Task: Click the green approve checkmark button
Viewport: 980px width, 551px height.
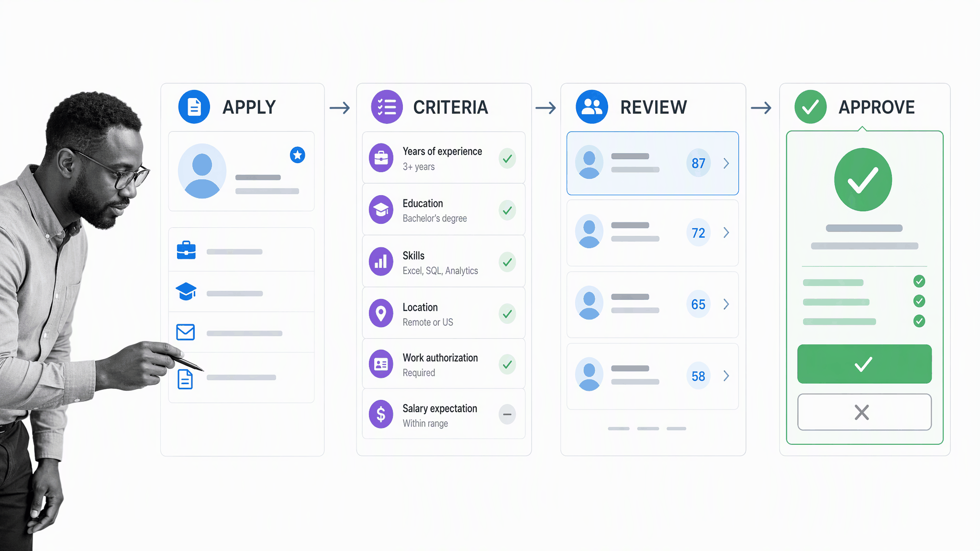Action: [864, 364]
